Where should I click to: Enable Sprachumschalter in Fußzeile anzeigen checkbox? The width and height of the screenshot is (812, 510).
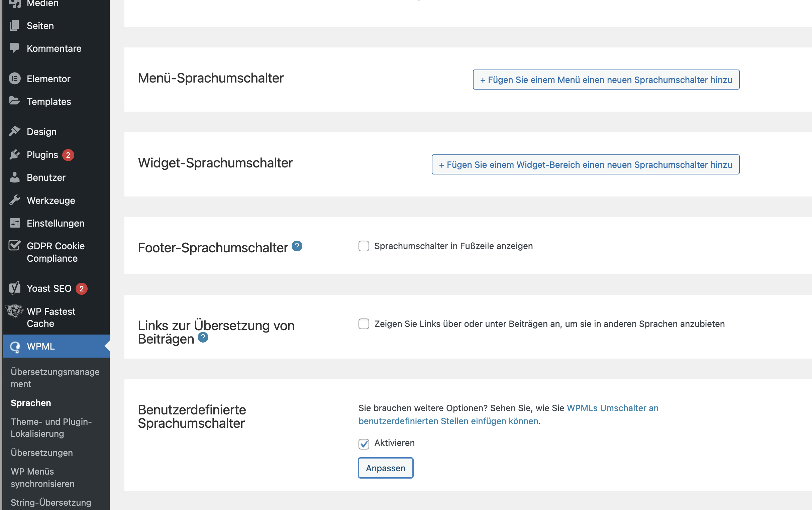[364, 246]
